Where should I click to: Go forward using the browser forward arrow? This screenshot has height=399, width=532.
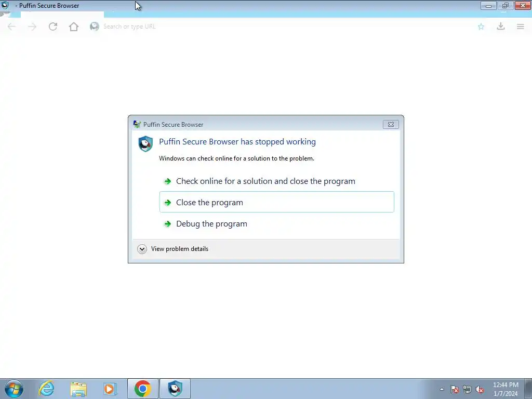32,26
